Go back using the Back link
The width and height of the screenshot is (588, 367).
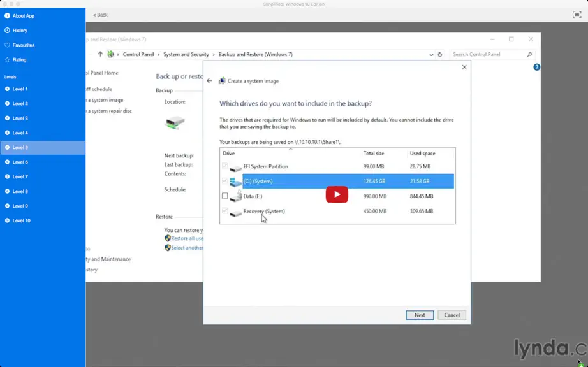100,15
